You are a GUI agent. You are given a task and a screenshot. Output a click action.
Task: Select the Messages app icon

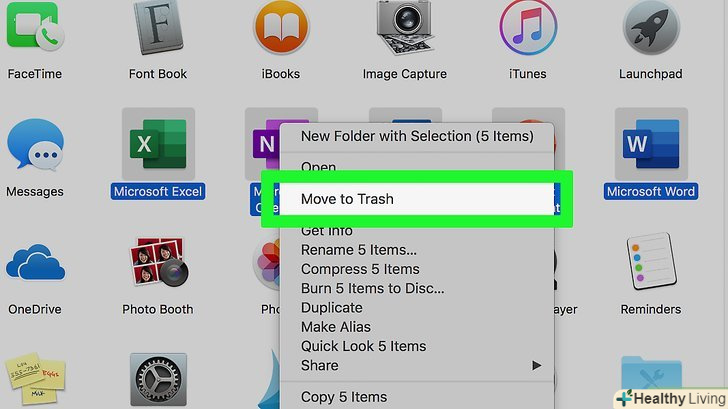click(x=34, y=150)
